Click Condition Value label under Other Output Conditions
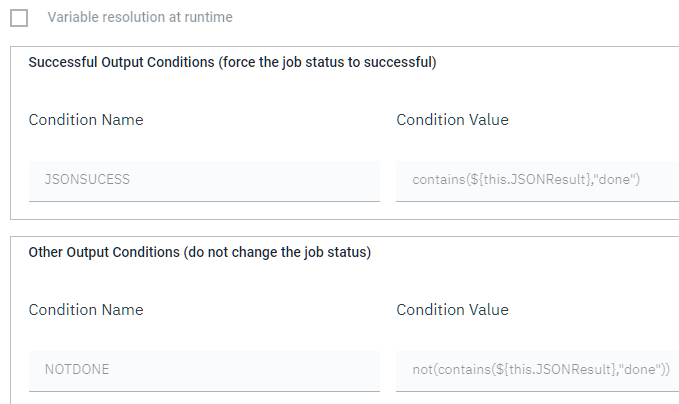The height and width of the screenshot is (404, 679). click(452, 310)
